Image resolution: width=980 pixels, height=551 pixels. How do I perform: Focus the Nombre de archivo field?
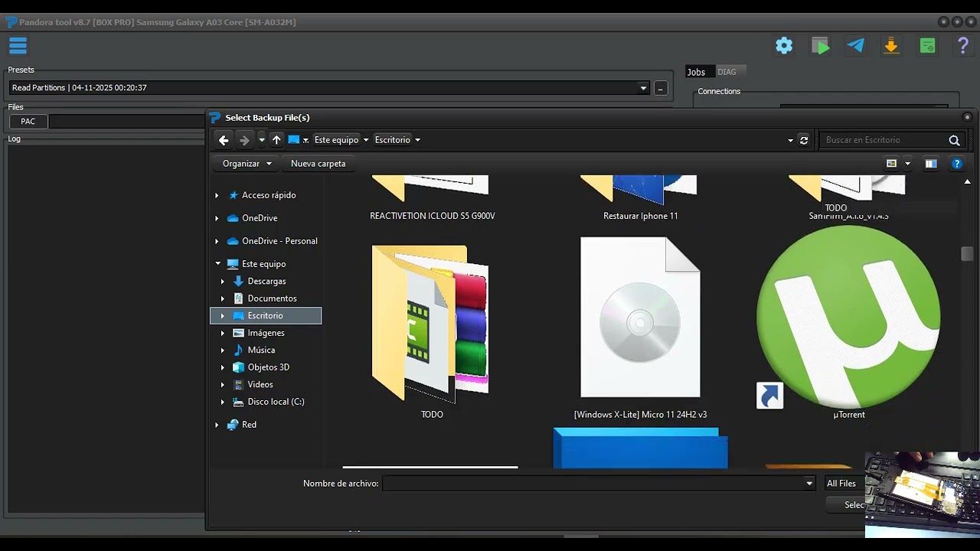593,484
